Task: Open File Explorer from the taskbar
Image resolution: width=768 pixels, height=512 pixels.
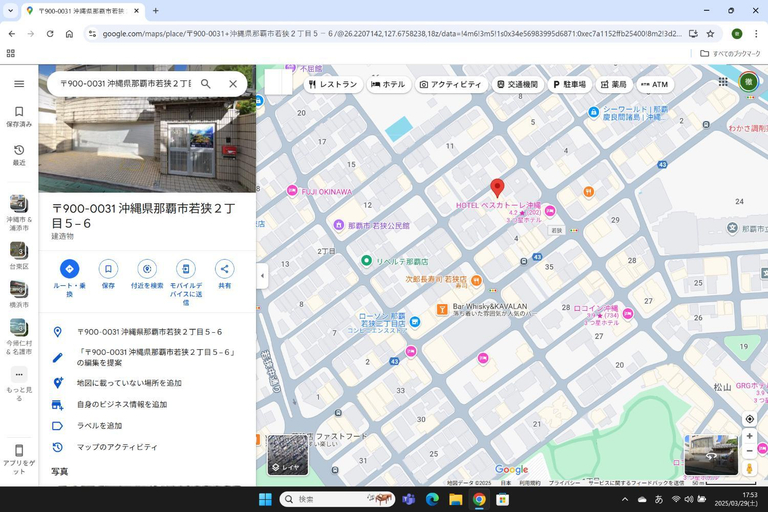Action: 456,499
